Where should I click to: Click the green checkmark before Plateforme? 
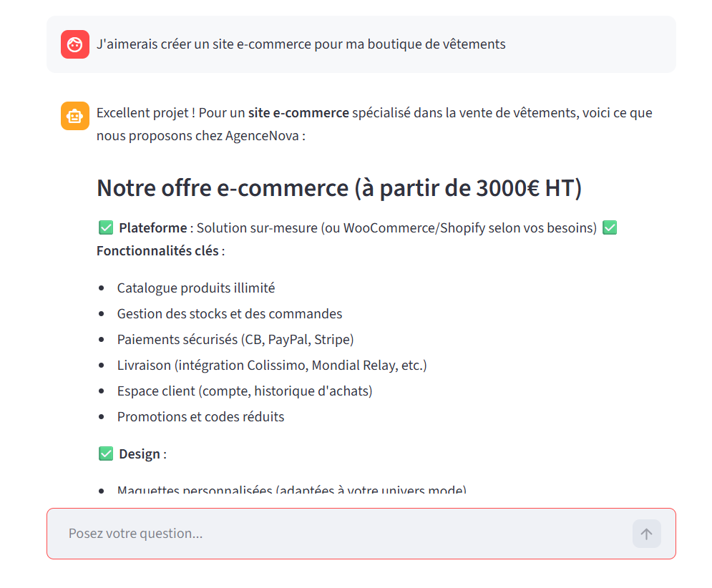[x=106, y=228]
